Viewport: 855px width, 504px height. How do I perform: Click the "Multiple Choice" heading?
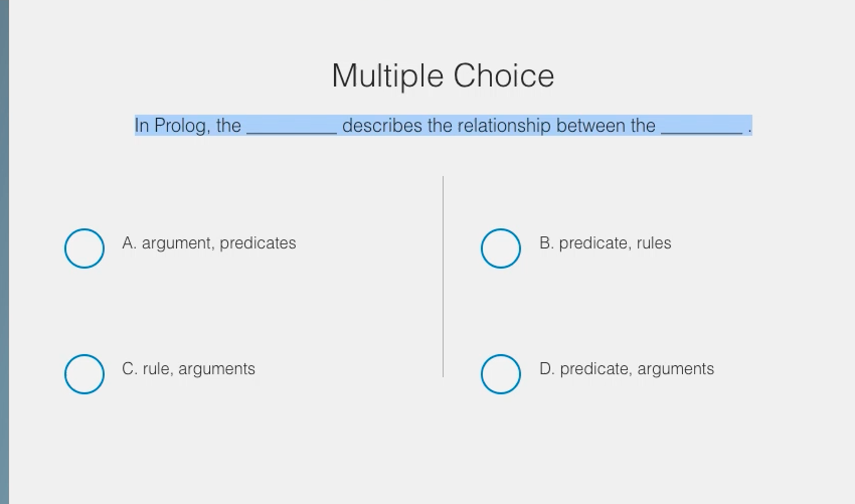tap(443, 76)
